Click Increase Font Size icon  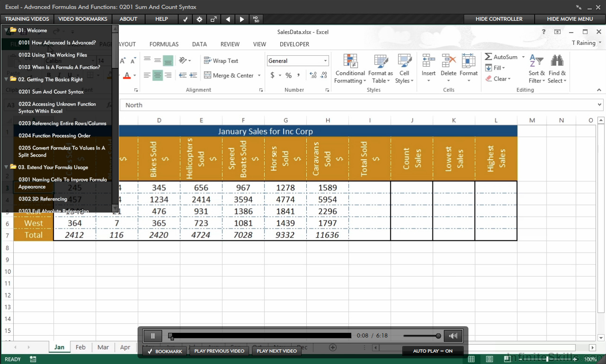(122, 60)
